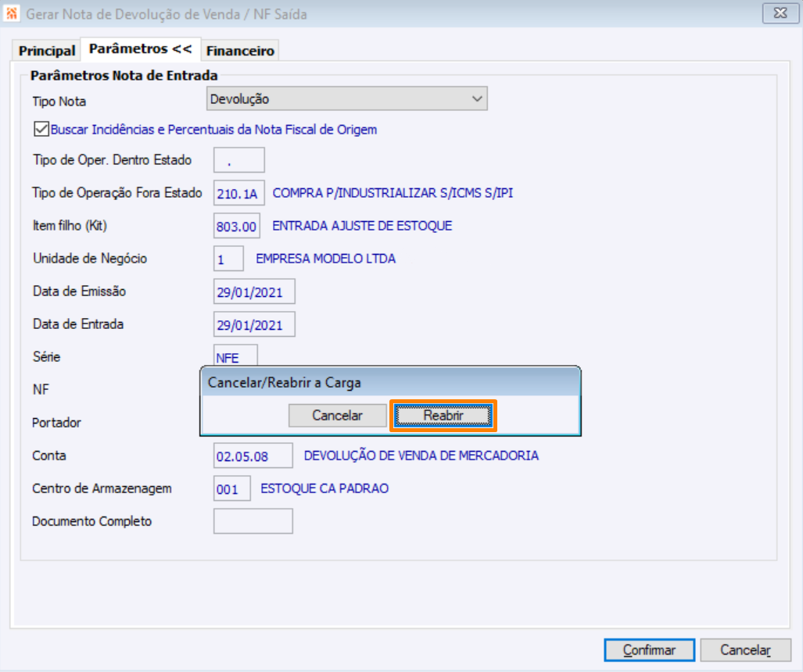Viewport: 803px width, 672px height.
Task: Click the Reabrir button
Action: click(x=443, y=415)
